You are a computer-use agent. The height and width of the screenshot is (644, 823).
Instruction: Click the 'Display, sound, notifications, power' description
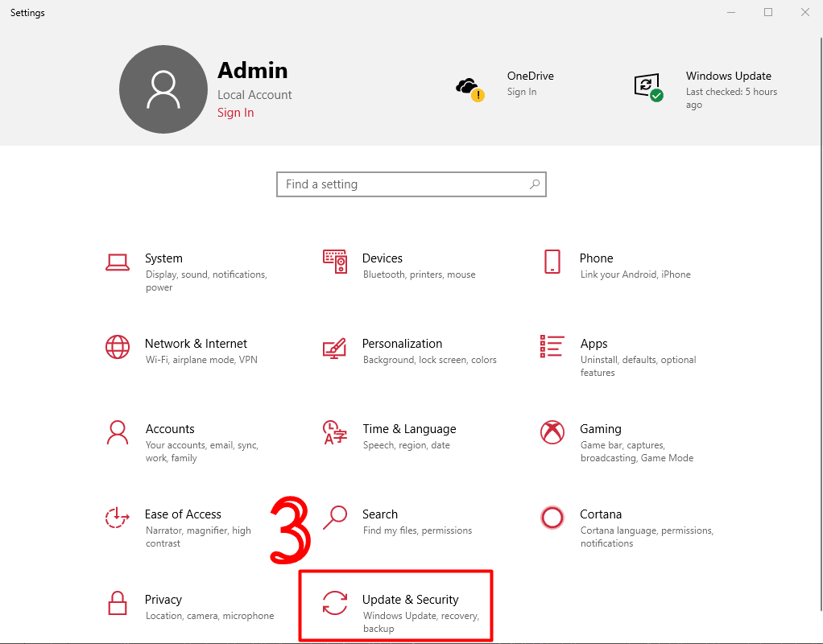point(206,281)
